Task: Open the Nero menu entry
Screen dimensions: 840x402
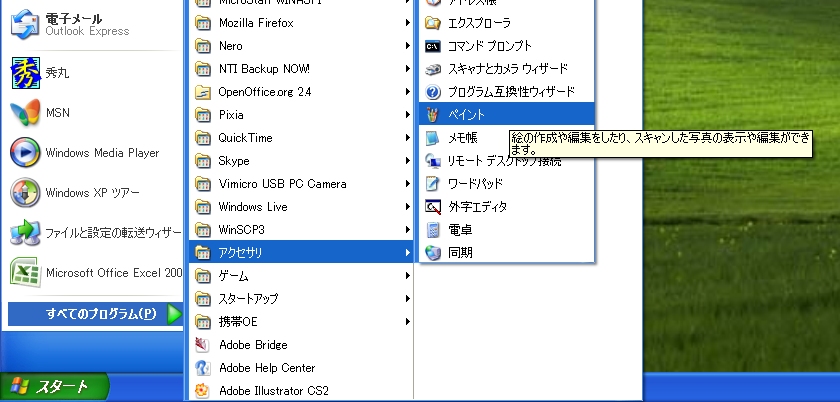Action: click(x=301, y=46)
